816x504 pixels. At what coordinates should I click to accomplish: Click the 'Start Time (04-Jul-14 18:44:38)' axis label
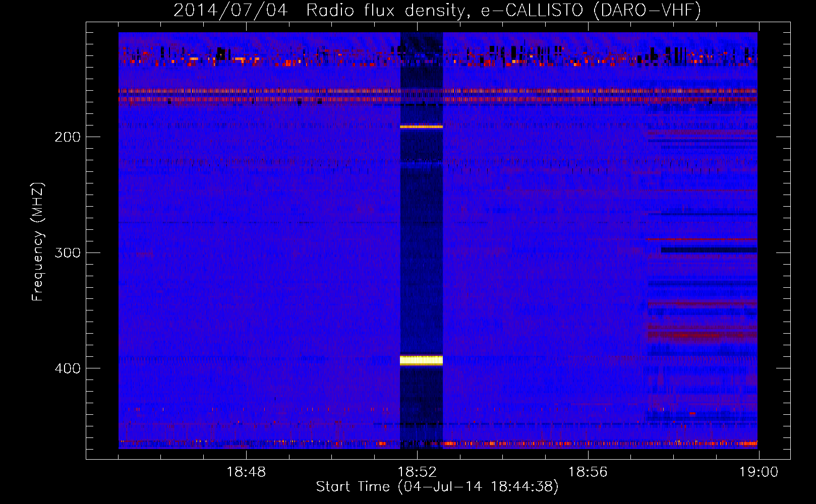437,487
